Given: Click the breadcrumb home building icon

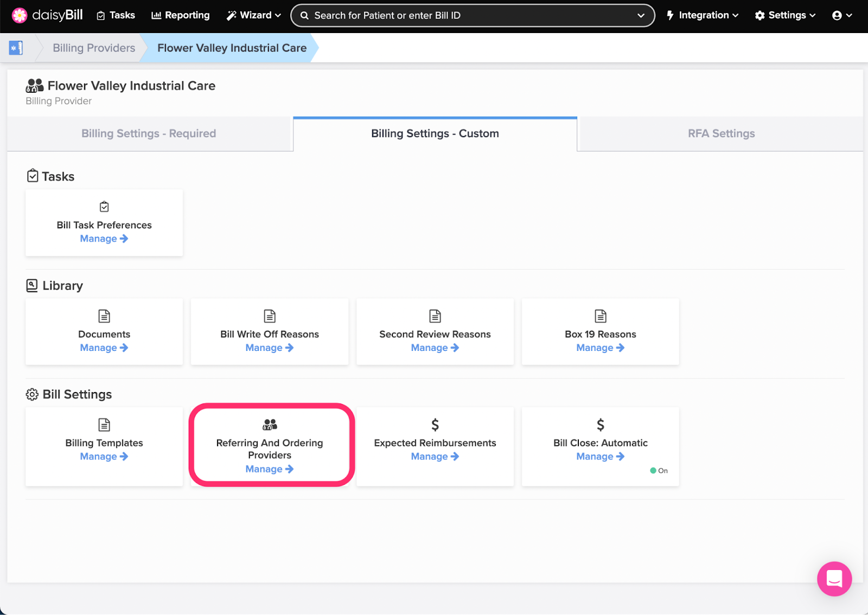Looking at the screenshot, I should click(16, 48).
